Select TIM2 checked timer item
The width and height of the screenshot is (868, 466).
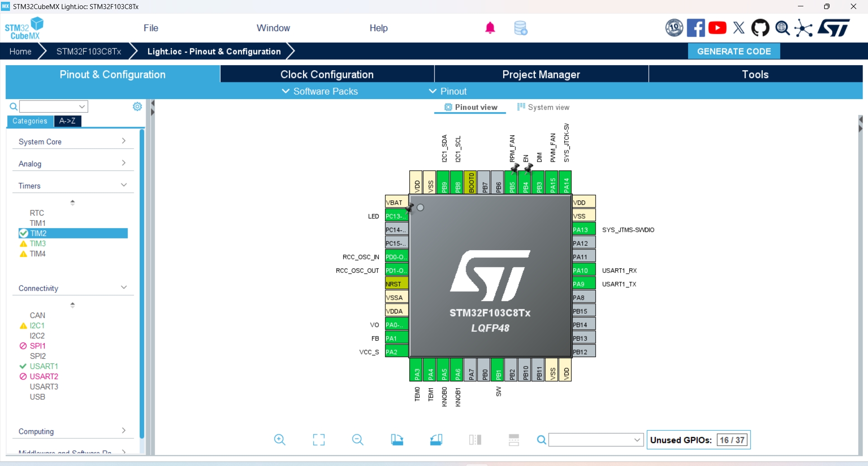[38, 233]
